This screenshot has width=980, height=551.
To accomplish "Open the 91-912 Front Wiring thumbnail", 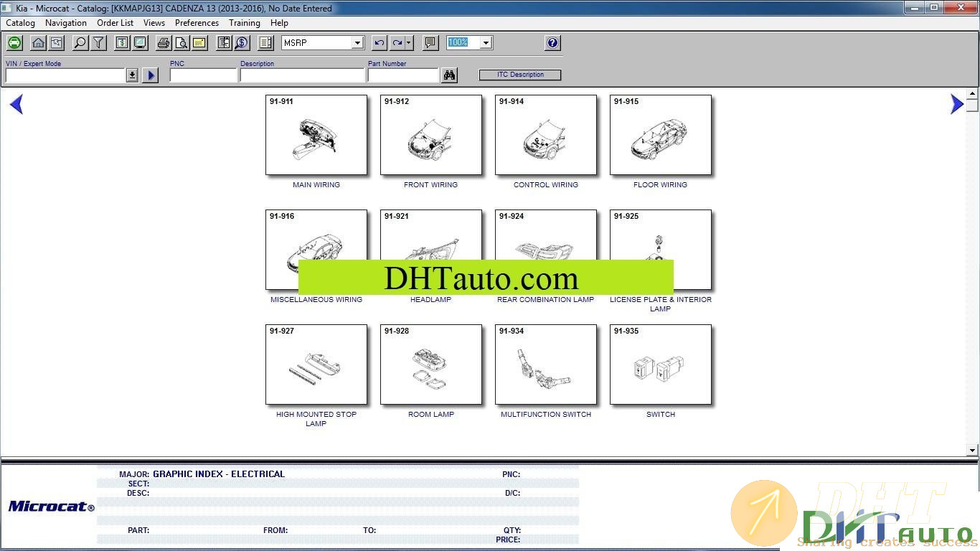I will pos(431,135).
